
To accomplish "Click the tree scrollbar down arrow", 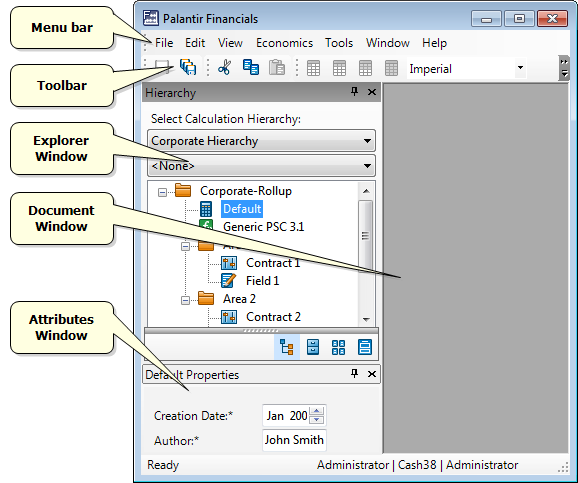I will pos(366,319).
